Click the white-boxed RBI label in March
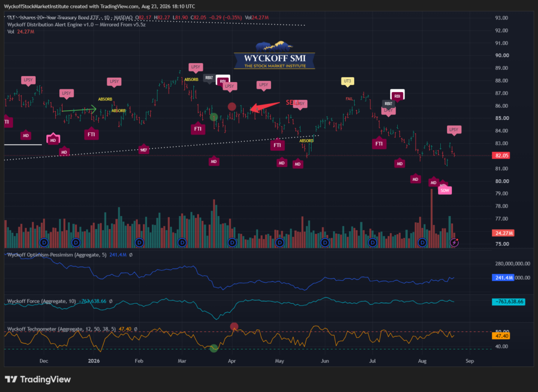The height and width of the screenshot is (392, 538). coord(223,81)
